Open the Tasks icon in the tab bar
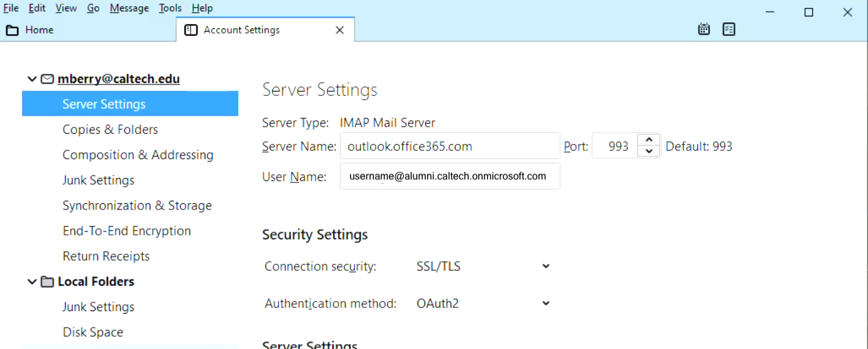The width and height of the screenshot is (868, 349). coord(729,30)
